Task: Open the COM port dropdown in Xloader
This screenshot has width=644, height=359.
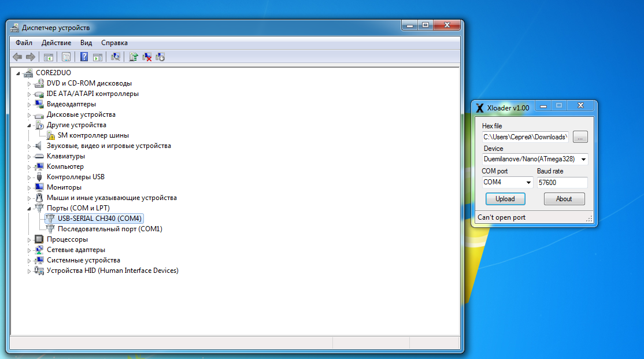Action: [x=528, y=182]
